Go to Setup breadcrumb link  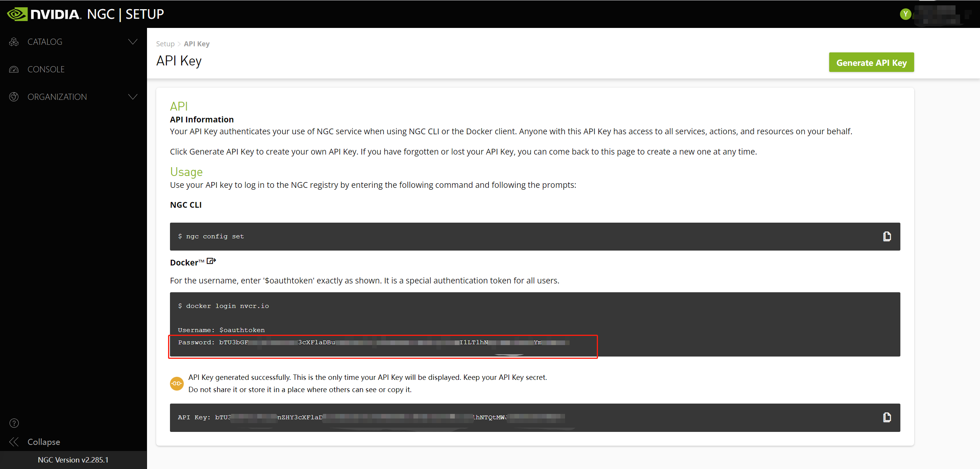point(165,44)
